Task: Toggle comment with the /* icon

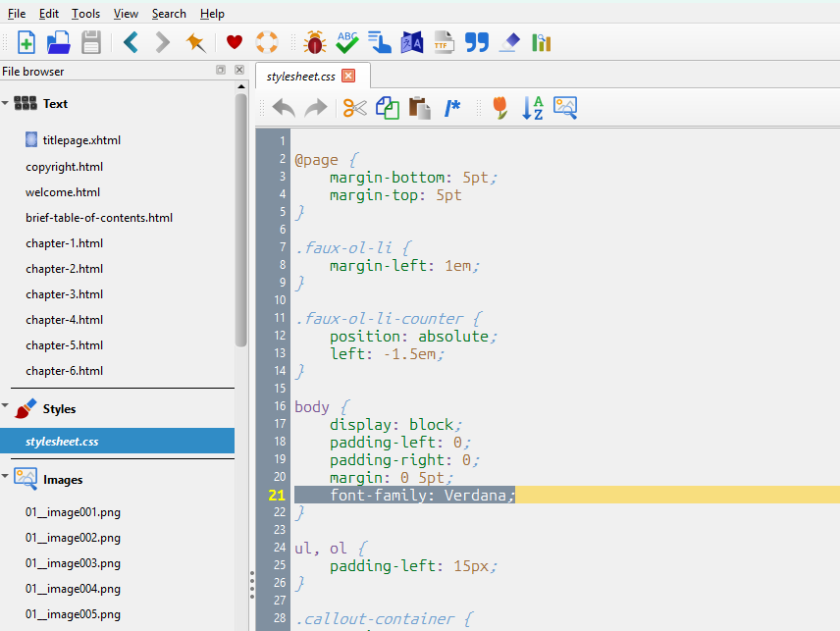Action: point(451,108)
